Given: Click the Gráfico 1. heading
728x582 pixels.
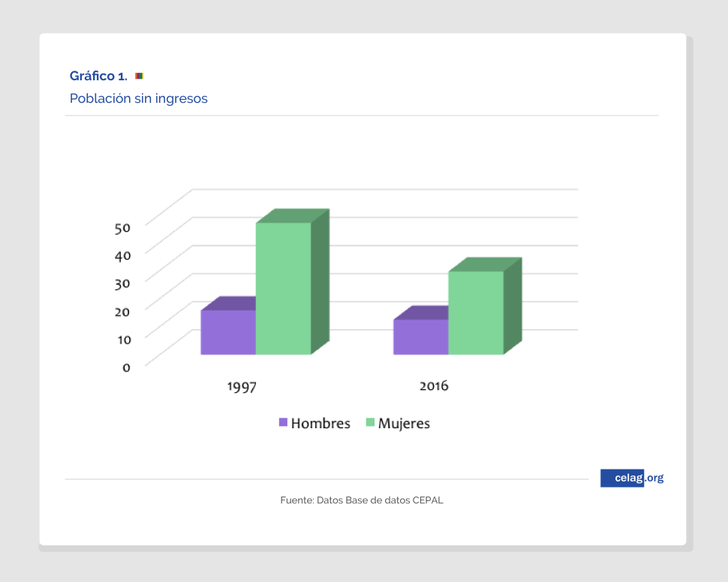Looking at the screenshot, I should click(x=98, y=76).
